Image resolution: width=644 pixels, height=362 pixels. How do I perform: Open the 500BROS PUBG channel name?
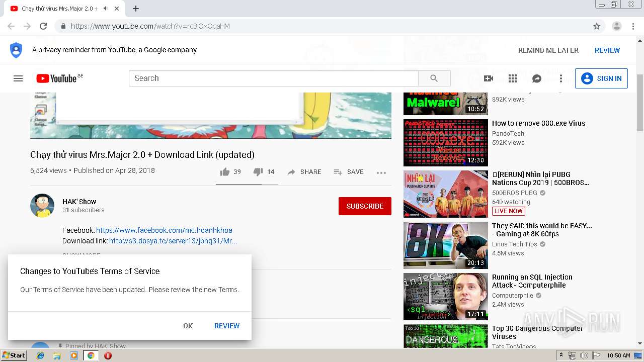pyautogui.click(x=514, y=193)
